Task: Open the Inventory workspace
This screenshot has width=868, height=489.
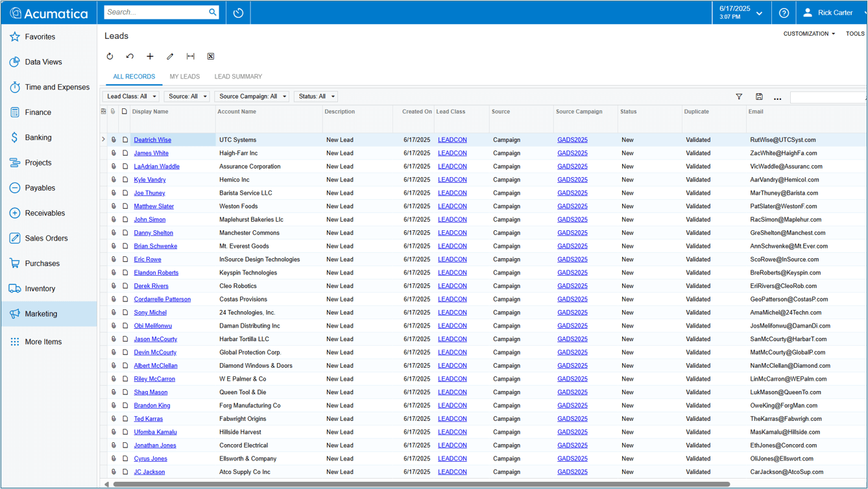Action: (x=49, y=289)
